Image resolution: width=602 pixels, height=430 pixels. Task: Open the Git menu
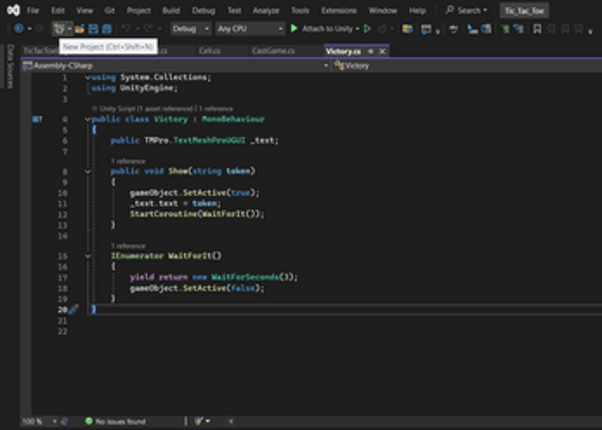click(109, 10)
